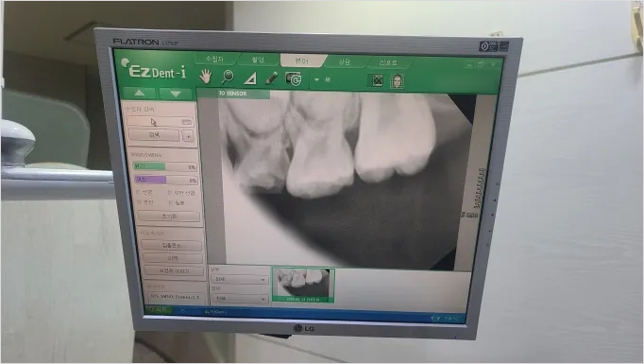Click the 초기화 windowing reset button
Screen dimensions: 644x364
point(169,216)
